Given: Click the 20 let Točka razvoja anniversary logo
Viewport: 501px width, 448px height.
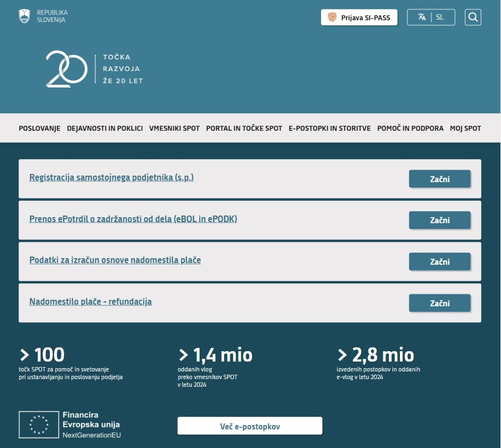Looking at the screenshot, I should (x=94, y=69).
